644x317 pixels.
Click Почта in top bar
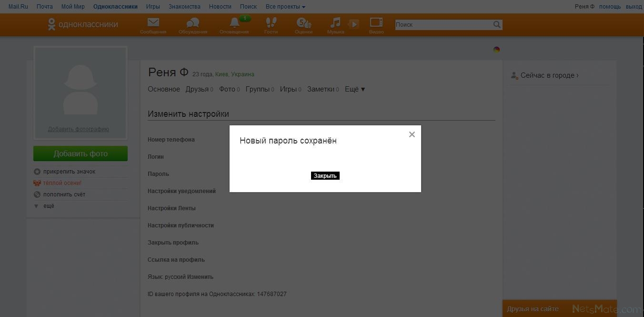pos(45,7)
